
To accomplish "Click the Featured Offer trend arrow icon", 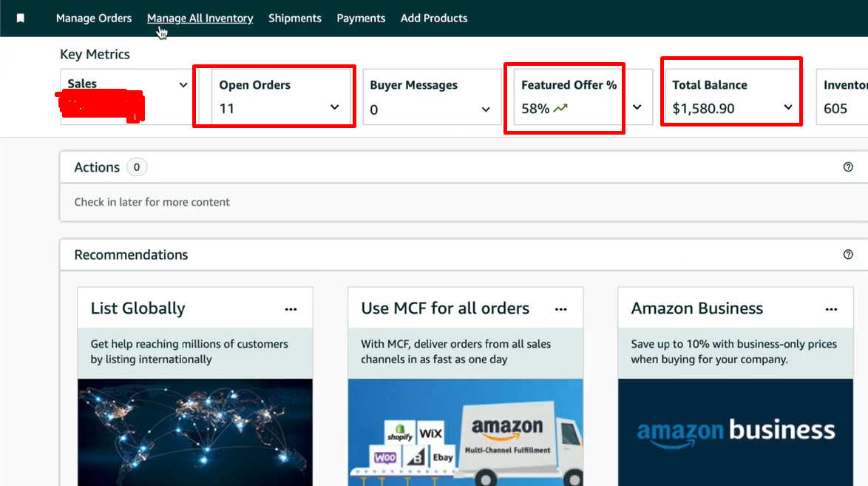I will point(560,109).
